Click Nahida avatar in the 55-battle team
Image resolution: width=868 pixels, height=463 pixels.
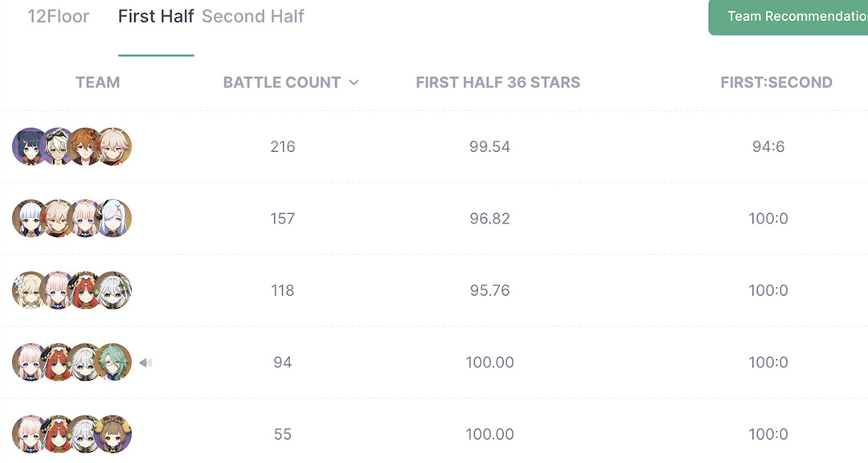(84, 435)
